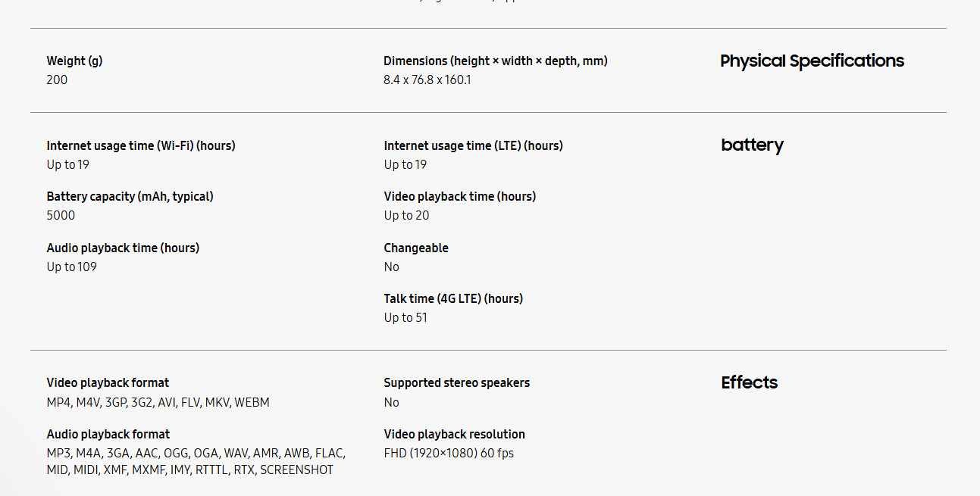Click the Changeable label
980x496 pixels.
(x=416, y=248)
